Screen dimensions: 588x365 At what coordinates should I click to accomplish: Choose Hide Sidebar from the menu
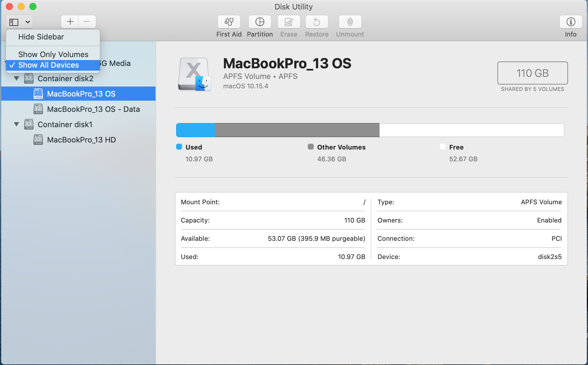53,37
